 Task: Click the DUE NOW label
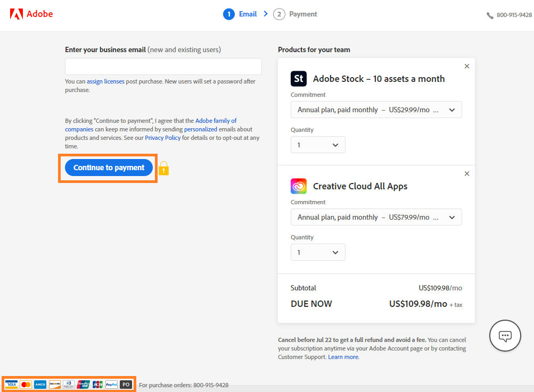(311, 304)
